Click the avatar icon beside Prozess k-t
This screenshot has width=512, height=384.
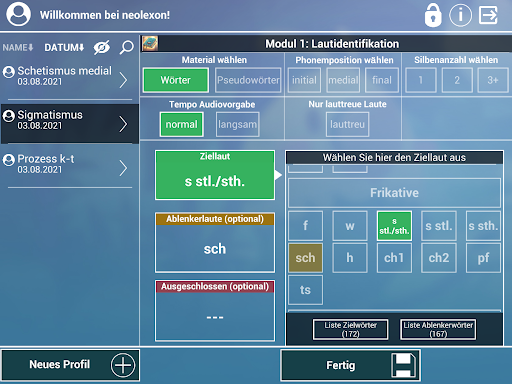point(9,160)
